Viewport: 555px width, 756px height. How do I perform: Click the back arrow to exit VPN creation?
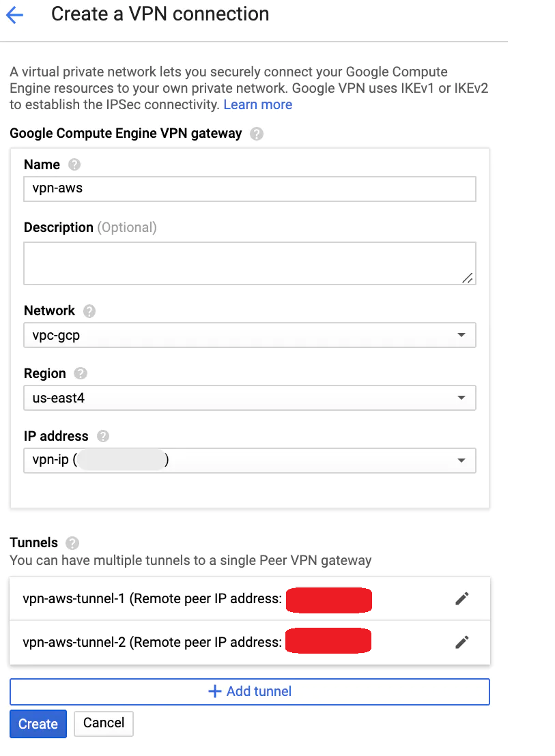point(15,14)
